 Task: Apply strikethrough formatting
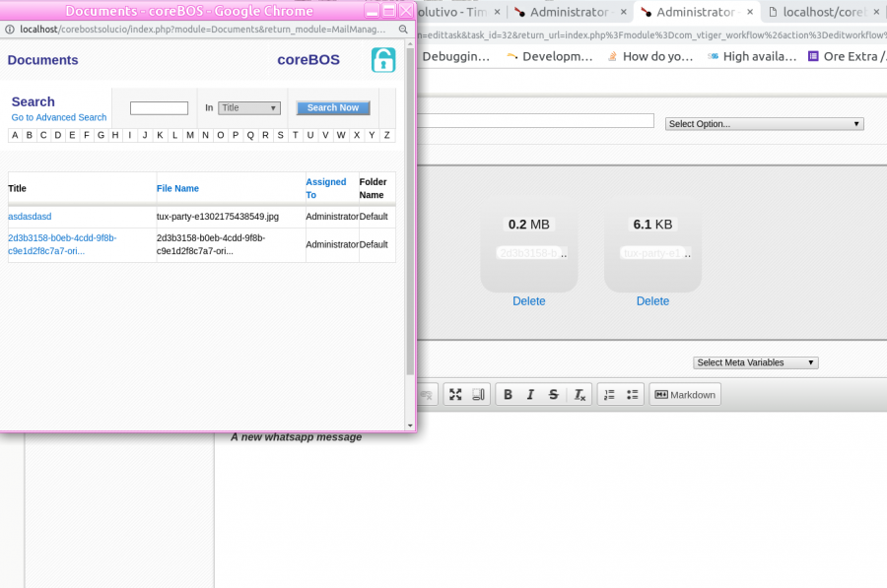click(554, 395)
